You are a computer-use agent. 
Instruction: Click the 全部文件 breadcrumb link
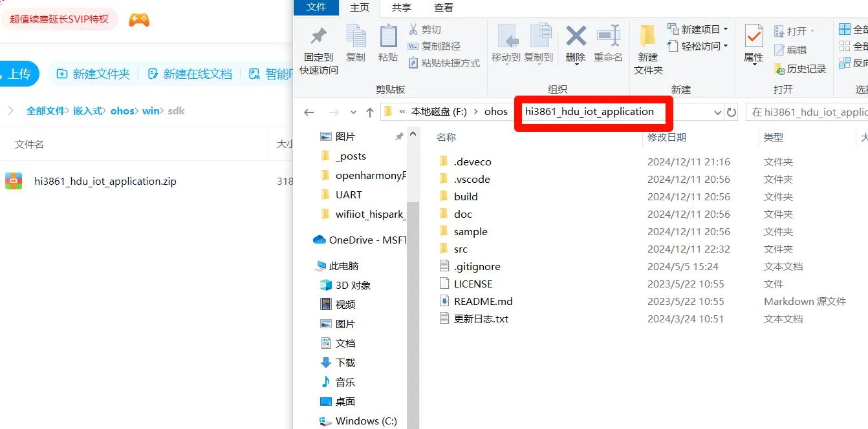pos(45,110)
